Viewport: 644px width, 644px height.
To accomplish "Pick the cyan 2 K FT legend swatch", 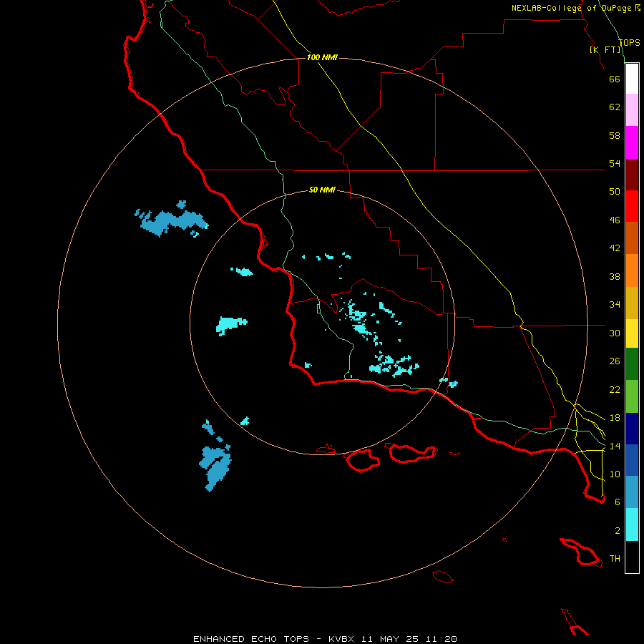I will 632,525.
